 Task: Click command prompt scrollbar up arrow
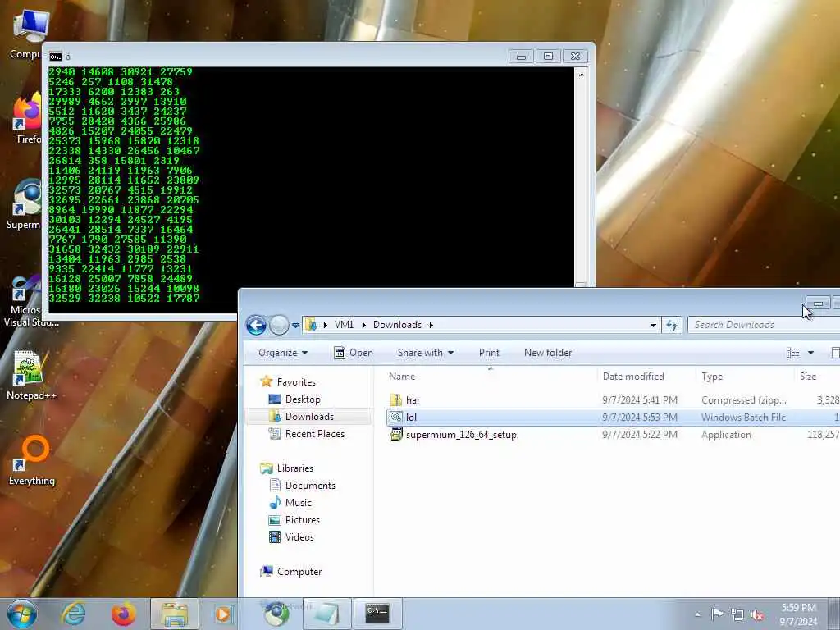581,75
